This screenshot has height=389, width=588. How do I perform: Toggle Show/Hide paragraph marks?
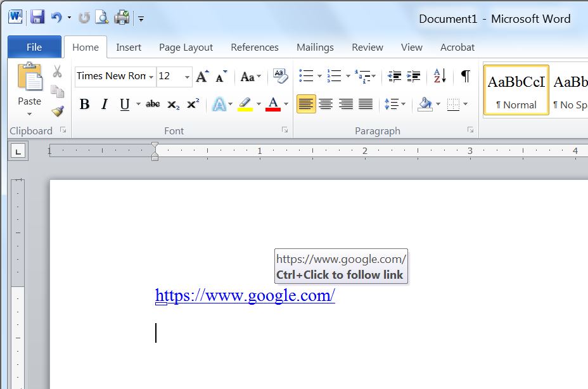pos(465,76)
